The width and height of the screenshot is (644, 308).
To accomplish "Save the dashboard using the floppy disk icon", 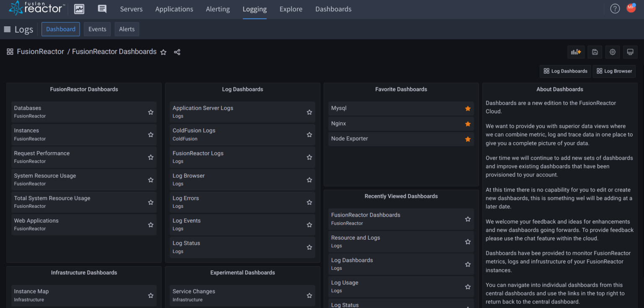I will (x=595, y=52).
